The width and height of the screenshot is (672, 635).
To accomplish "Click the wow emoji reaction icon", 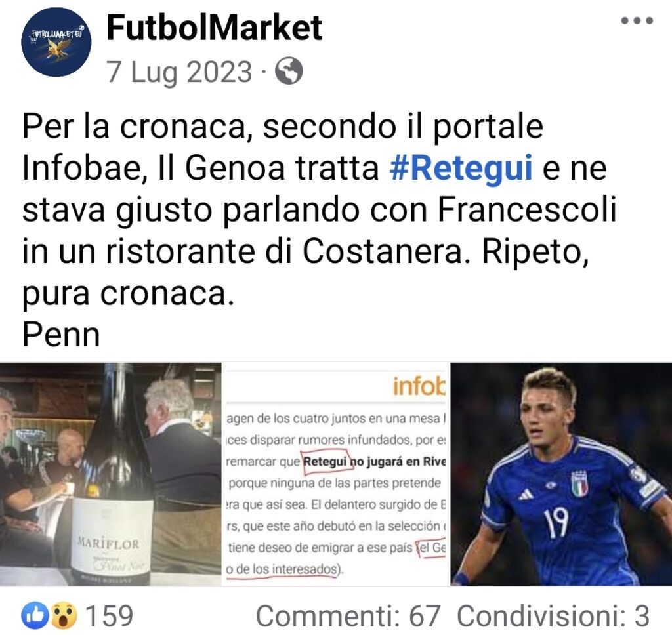I will [64, 615].
